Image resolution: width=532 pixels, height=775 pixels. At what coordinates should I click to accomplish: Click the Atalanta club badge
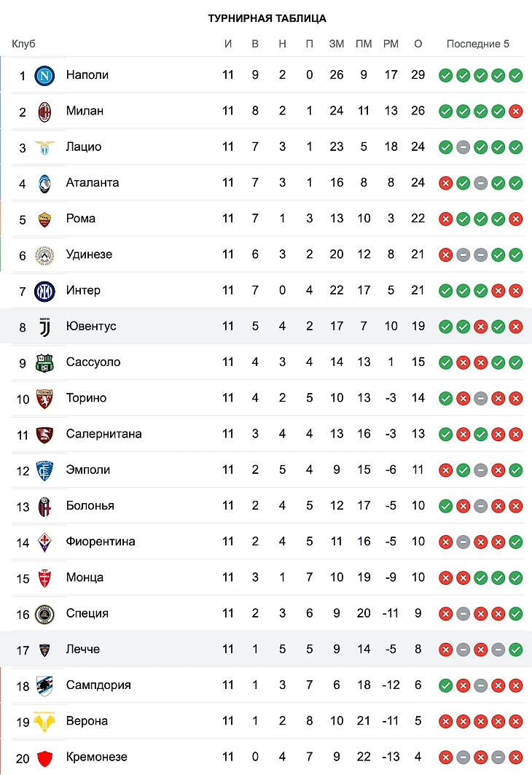[45, 182]
